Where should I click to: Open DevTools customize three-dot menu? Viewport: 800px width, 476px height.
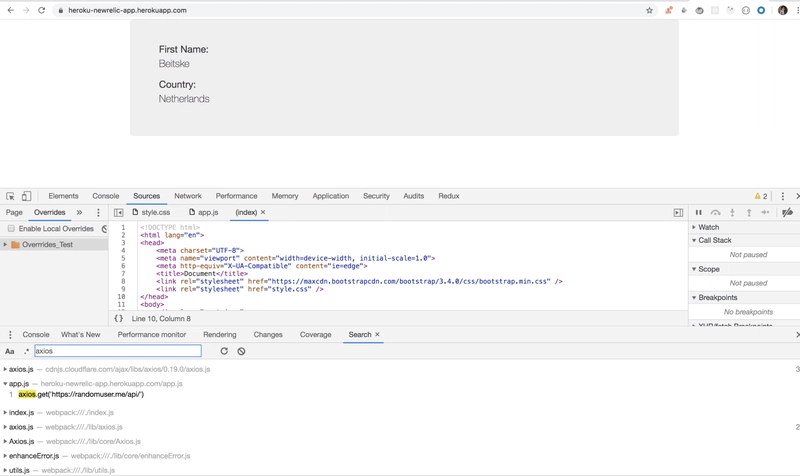pyautogui.click(x=783, y=196)
